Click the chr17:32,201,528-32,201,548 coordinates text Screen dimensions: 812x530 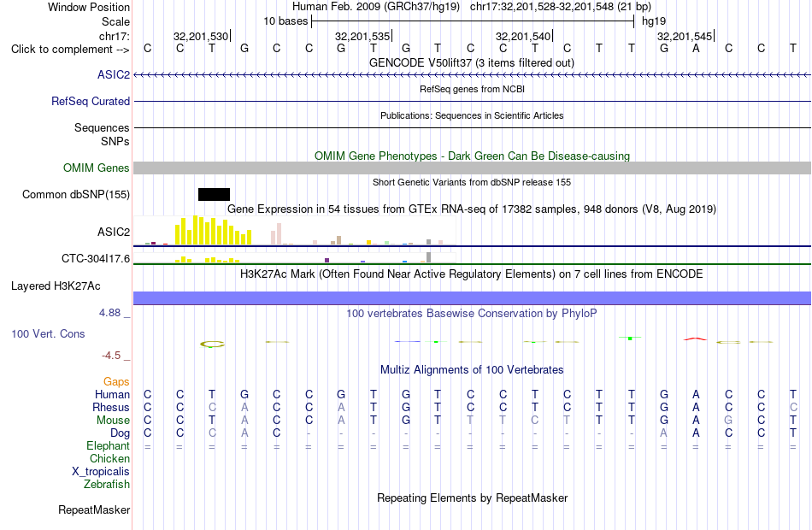tap(542, 7)
